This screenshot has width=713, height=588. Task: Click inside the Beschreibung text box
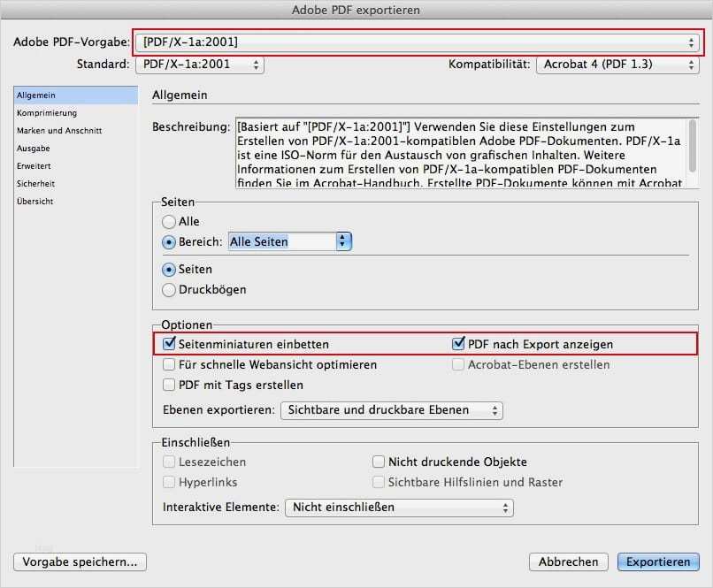pos(461,153)
